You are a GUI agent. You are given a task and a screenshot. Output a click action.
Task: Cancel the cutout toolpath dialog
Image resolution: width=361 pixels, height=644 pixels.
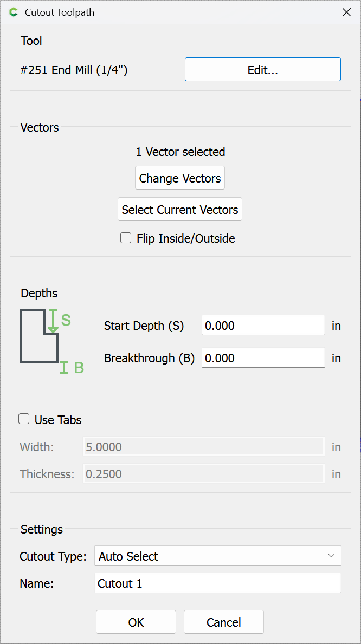(224, 622)
